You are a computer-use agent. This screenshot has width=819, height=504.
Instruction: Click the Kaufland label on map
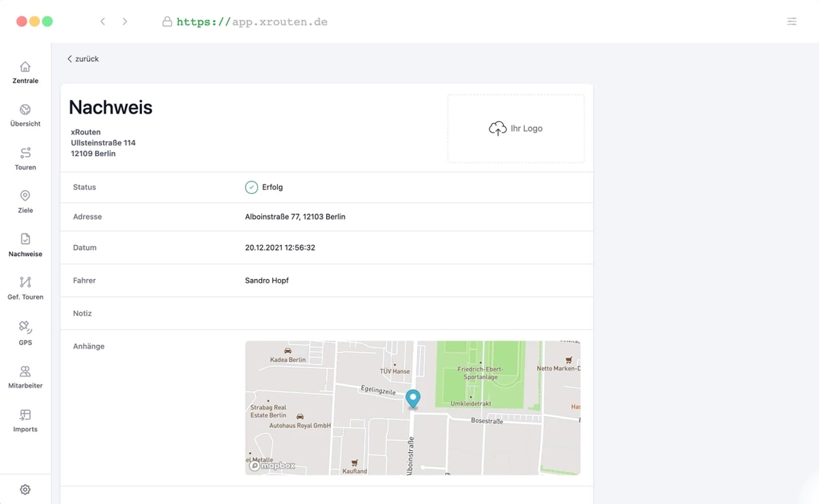pyautogui.click(x=354, y=471)
